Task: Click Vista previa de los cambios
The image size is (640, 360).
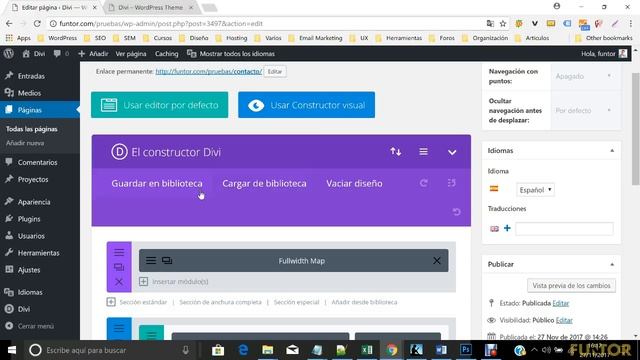Action: click(571, 285)
